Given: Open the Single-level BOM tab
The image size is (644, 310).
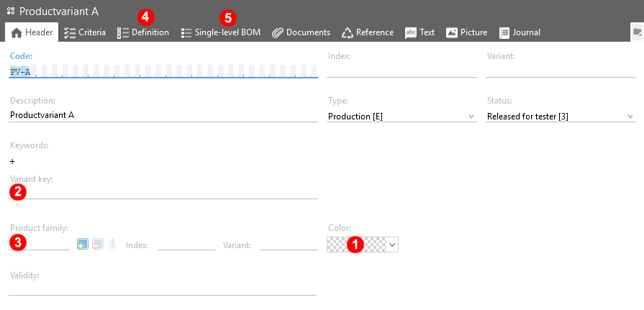Looking at the screenshot, I should coord(221,32).
